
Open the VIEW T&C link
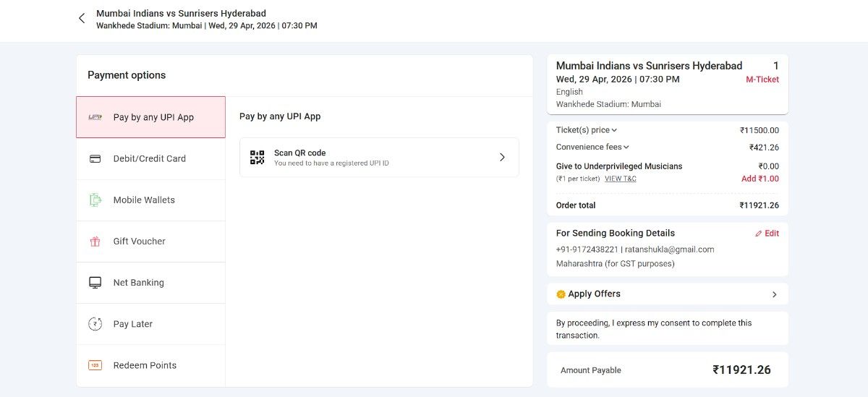(621, 179)
